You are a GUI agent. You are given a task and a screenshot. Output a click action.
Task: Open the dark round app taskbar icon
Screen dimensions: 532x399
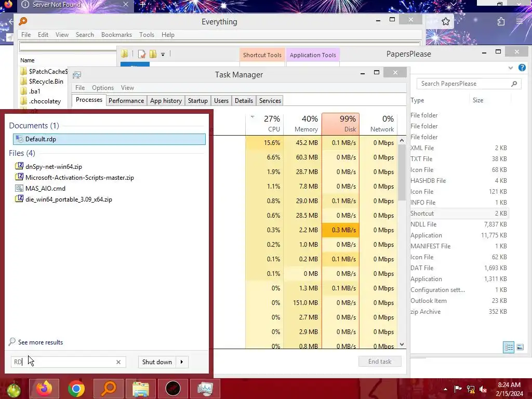[x=173, y=389]
